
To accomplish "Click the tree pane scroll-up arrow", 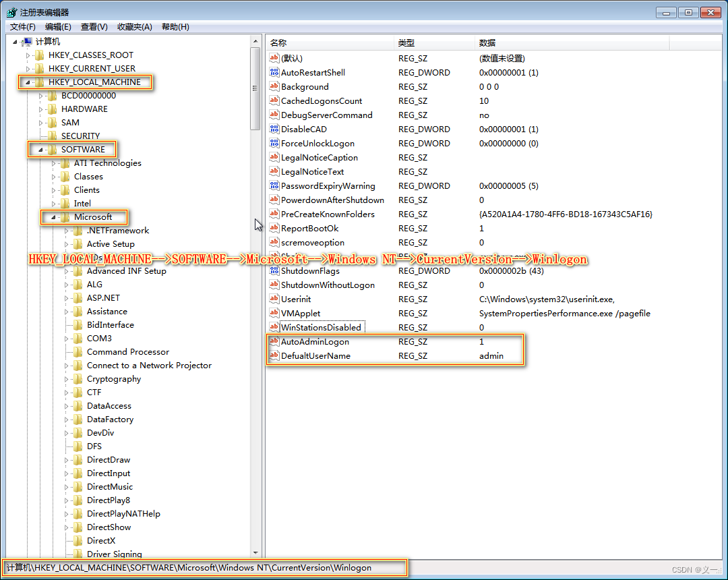I will 255,41.
